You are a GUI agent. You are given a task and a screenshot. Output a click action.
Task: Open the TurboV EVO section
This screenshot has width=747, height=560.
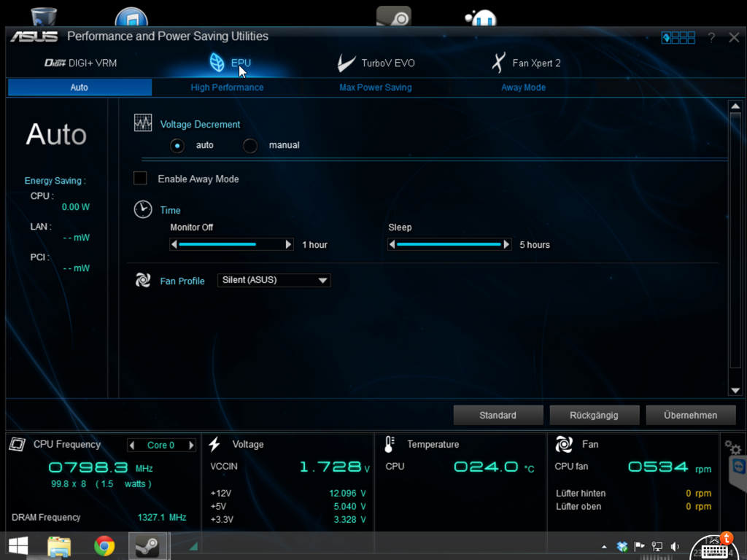(376, 63)
